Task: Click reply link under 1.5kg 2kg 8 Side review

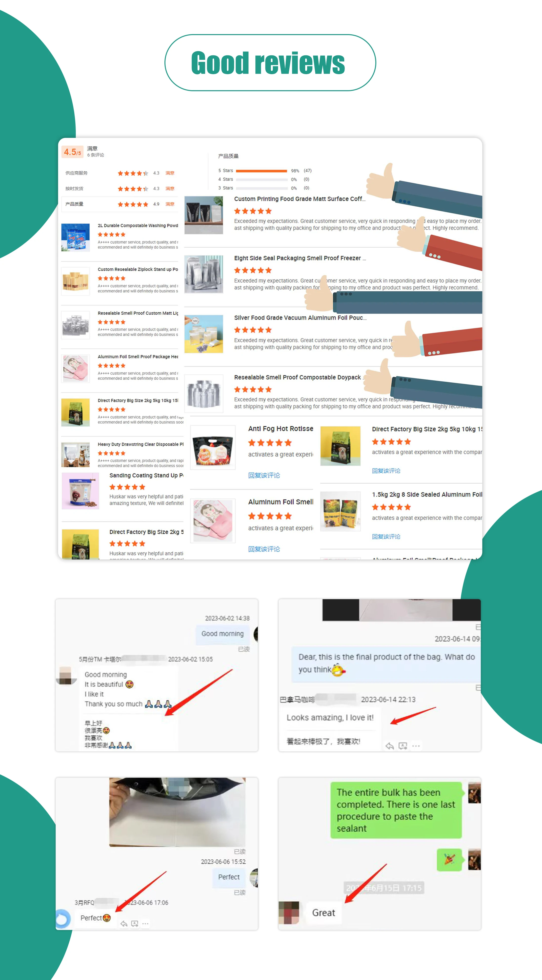Action: coord(386,536)
